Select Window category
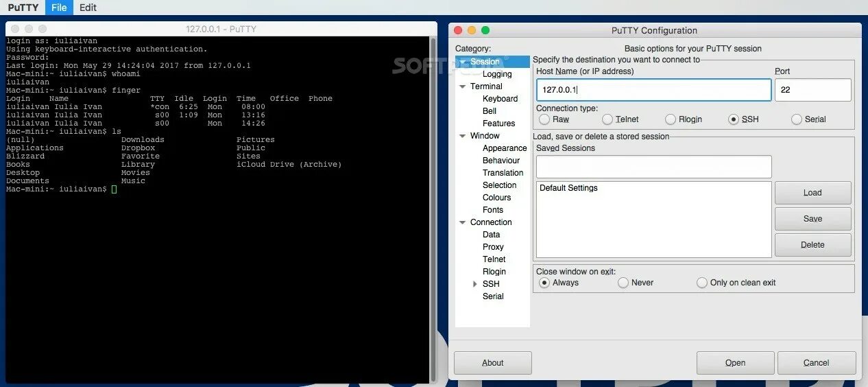 tap(485, 136)
